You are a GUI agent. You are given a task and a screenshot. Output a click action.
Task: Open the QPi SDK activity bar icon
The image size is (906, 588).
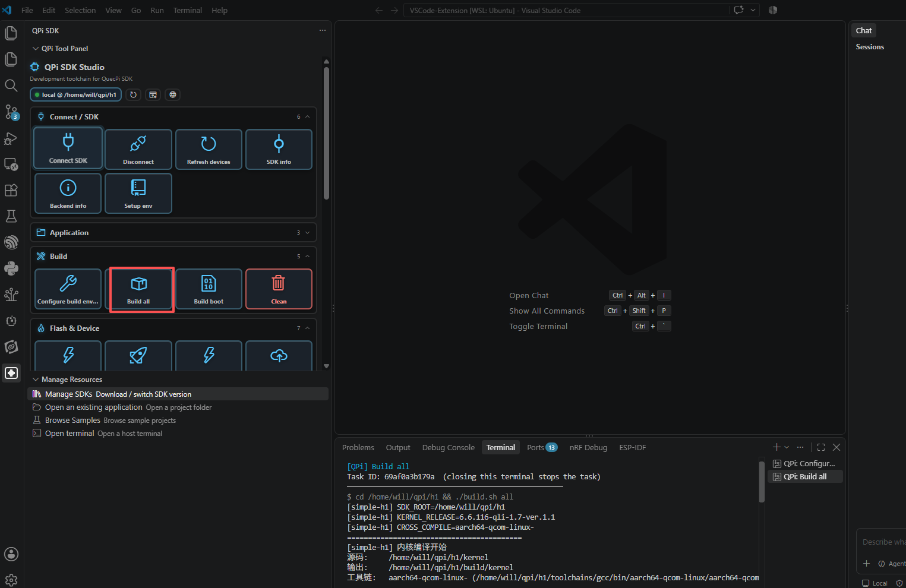tap(11, 373)
